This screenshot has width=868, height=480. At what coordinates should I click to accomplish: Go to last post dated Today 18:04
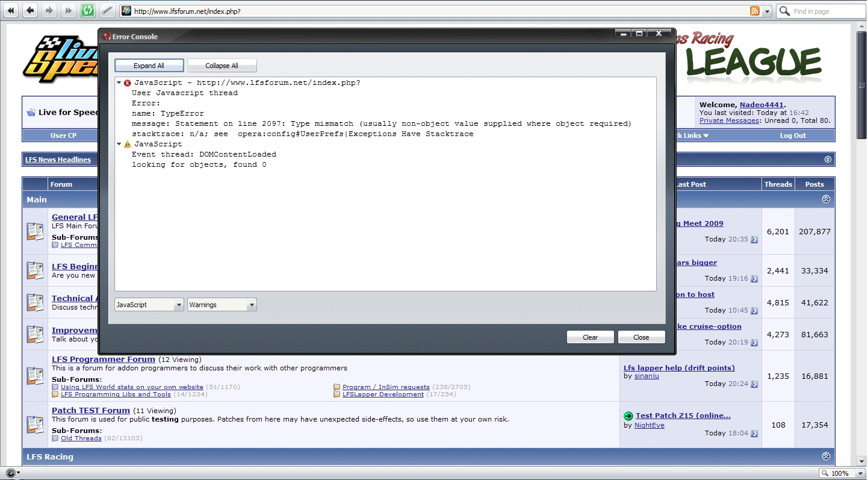tap(754, 434)
